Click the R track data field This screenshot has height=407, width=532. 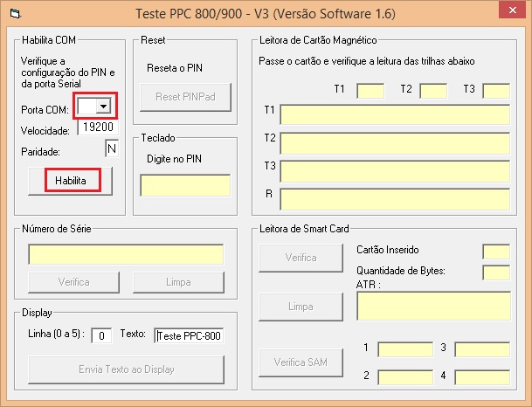tap(395, 198)
